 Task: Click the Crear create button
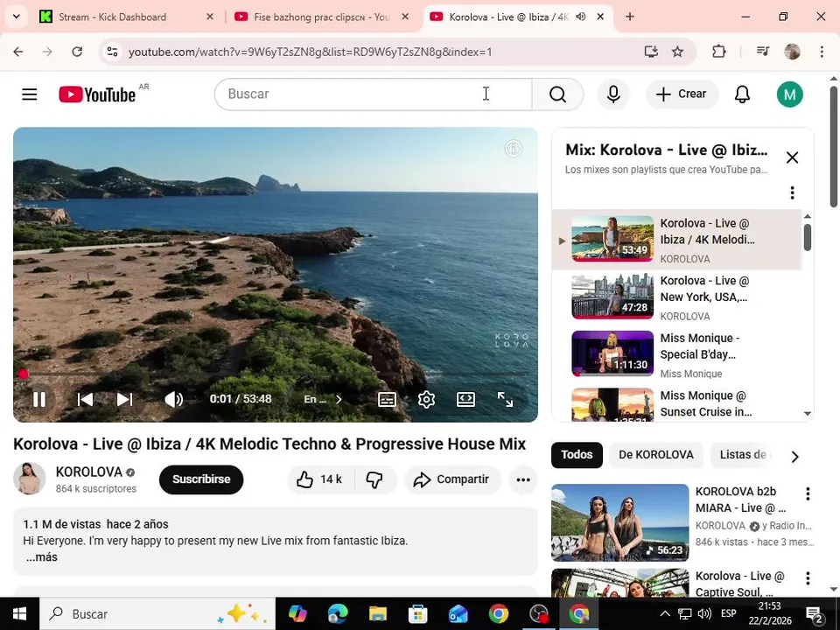click(x=682, y=94)
